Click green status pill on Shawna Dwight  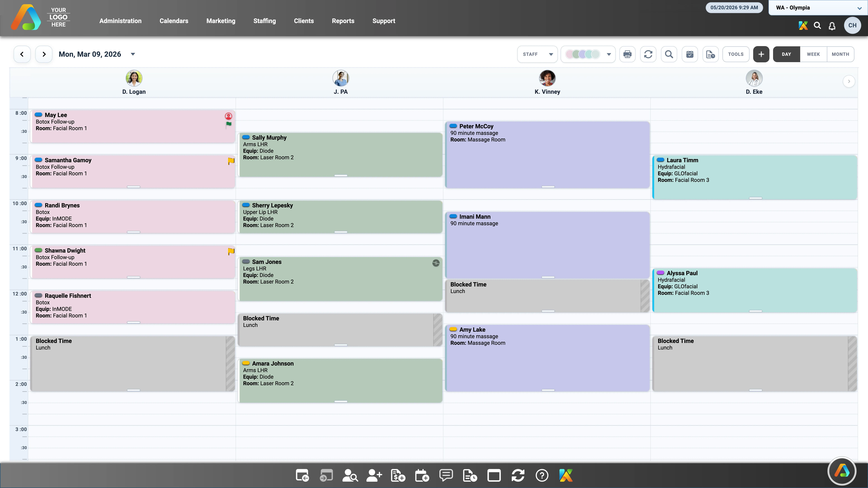[38, 250]
